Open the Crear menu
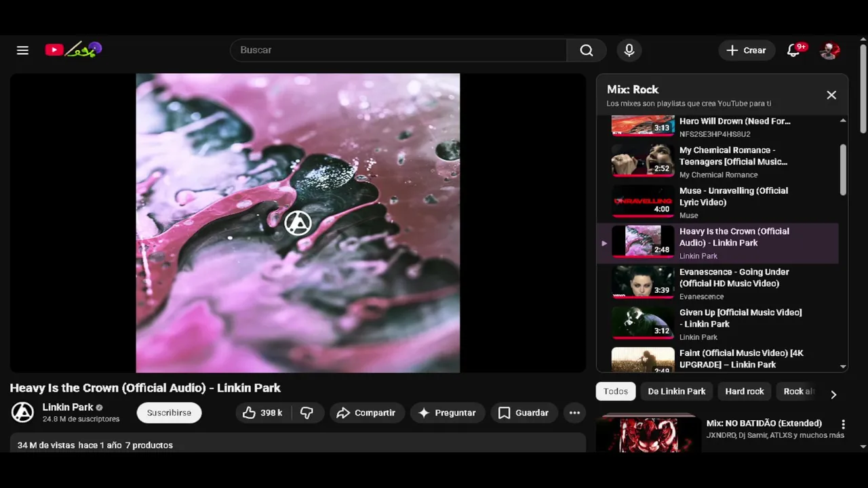868x488 pixels. click(x=747, y=50)
